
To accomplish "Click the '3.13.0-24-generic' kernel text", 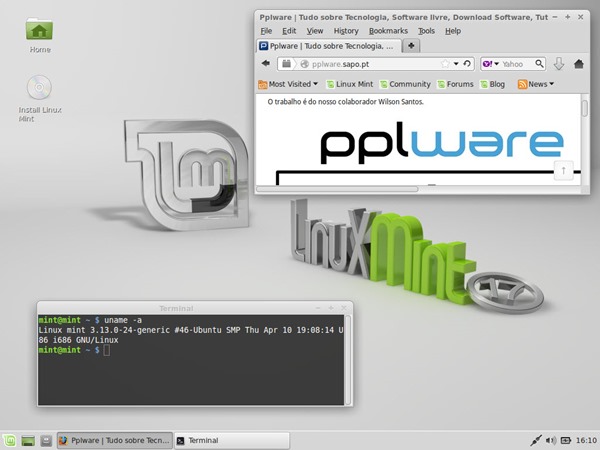I will tap(130, 330).
